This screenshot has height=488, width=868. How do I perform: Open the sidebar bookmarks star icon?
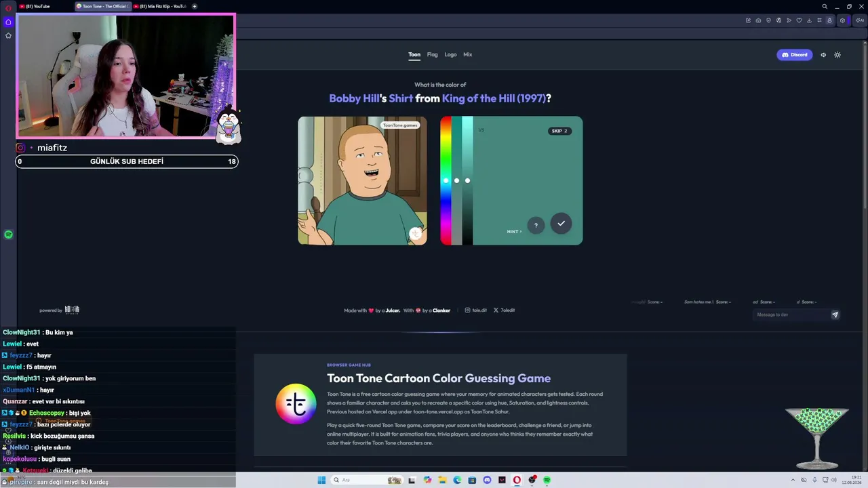[8, 35]
